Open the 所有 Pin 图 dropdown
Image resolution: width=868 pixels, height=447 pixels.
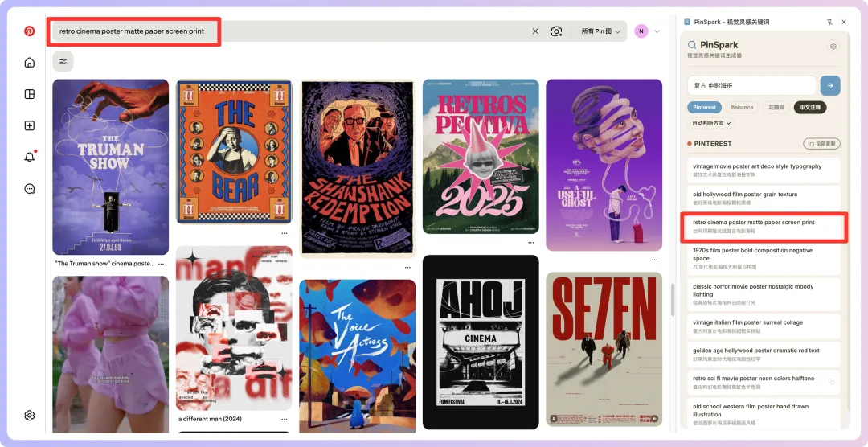click(x=600, y=31)
